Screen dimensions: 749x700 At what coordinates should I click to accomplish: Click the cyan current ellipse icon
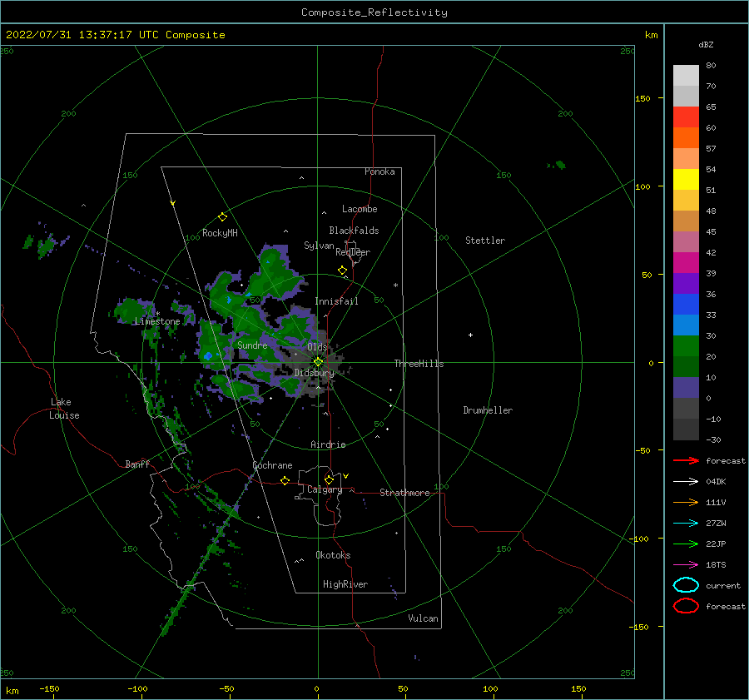tap(686, 585)
